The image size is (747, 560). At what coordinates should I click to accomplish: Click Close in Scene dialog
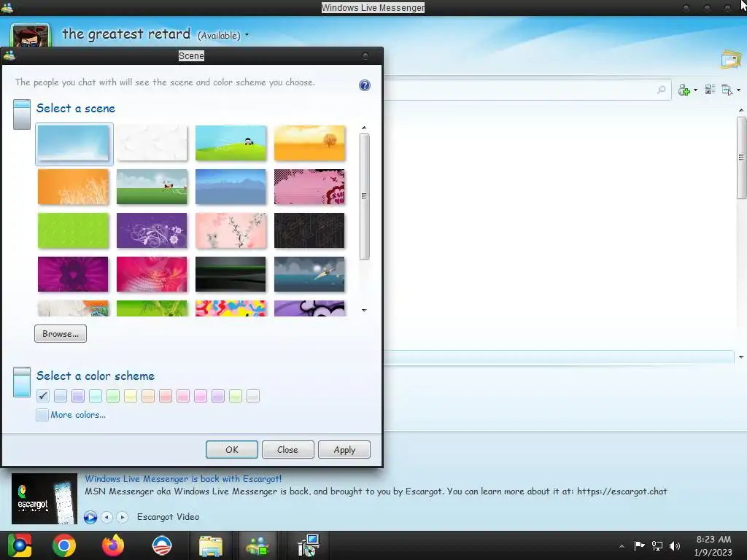coord(287,449)
